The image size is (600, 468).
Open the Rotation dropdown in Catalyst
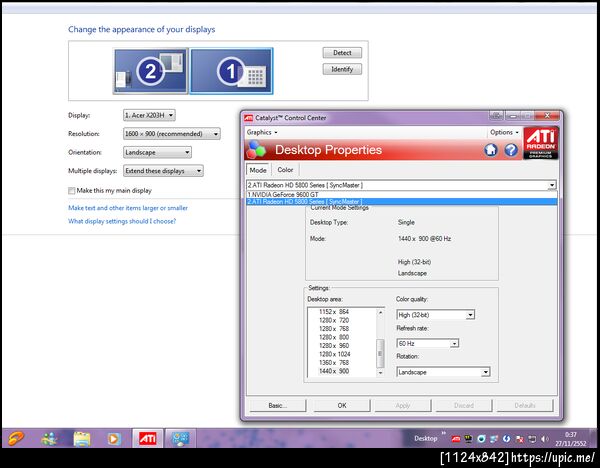tap(443, 372)
